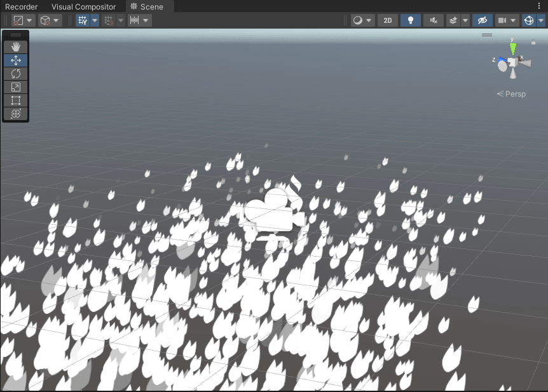Open the grid visibility settings dropdown arrow
The image size is (548, 392).
point(95,20)
